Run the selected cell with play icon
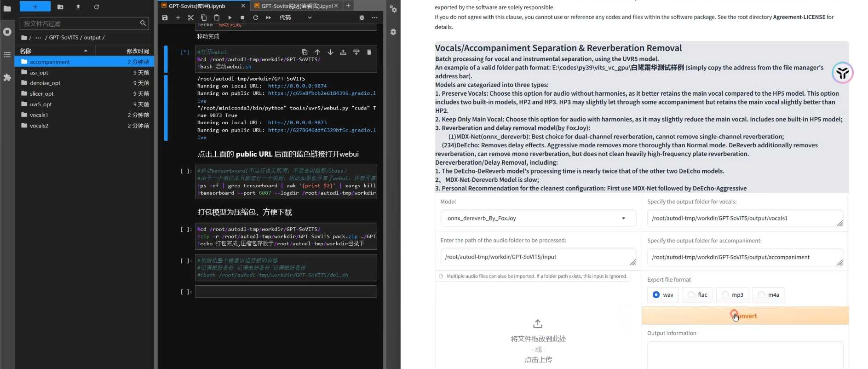This screenshot has width=868, height=369. click(230, 17)
